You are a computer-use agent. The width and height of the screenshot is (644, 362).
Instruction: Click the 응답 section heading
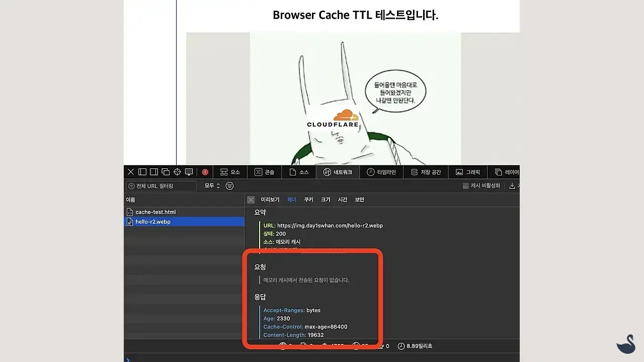click(260, 297)
